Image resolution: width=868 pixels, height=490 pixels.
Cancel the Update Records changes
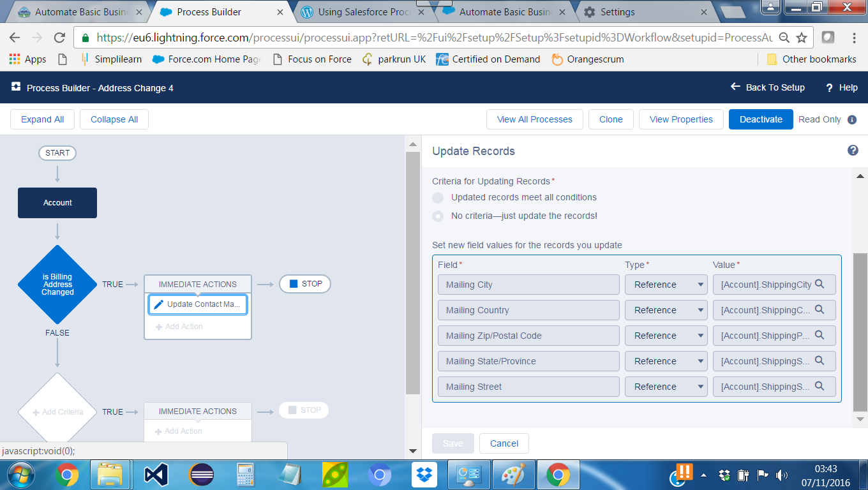pos(504,443)
